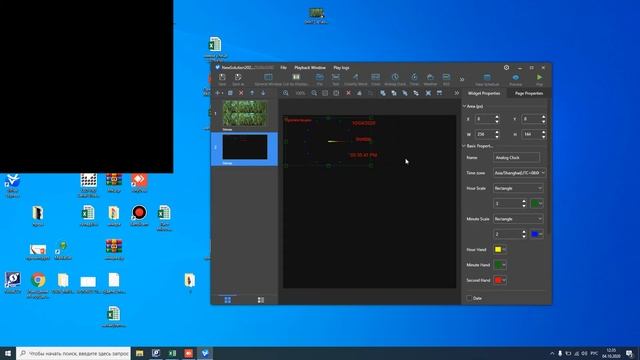The height and width of the screenshot is (360, 640).
Task: Move the selected page down
Action: 263,93
